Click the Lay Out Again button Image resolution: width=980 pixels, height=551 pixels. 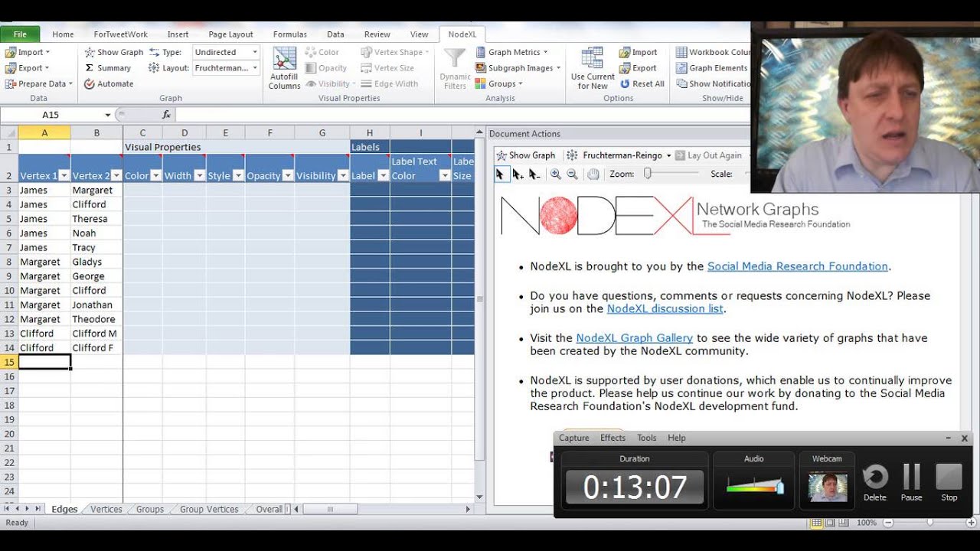tap(708, 155)
